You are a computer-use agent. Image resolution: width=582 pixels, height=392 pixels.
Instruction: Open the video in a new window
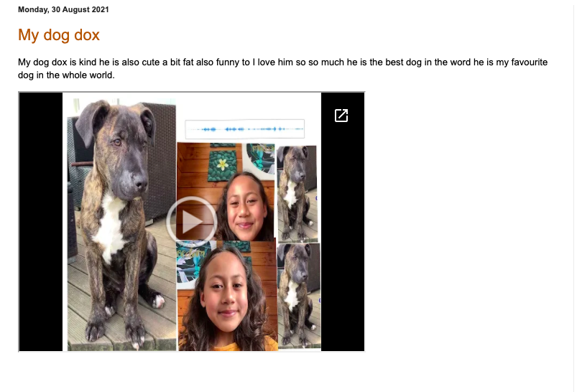click(341, 116)
